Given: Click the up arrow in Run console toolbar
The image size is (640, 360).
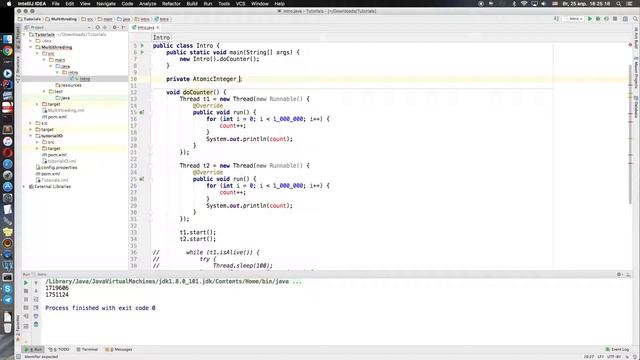Looking at the screenshot, I should tap(36, 282).
